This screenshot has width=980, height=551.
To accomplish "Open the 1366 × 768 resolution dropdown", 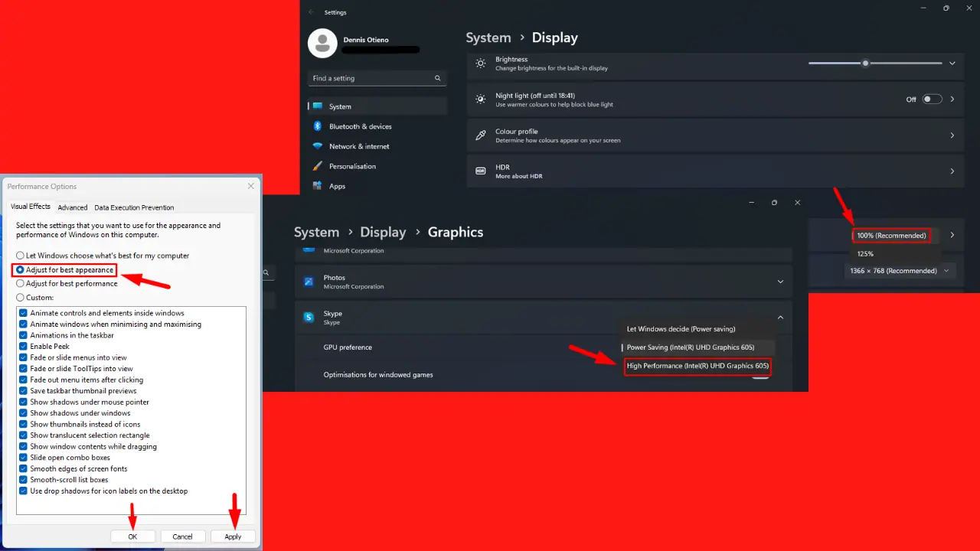I will (901, 271).
